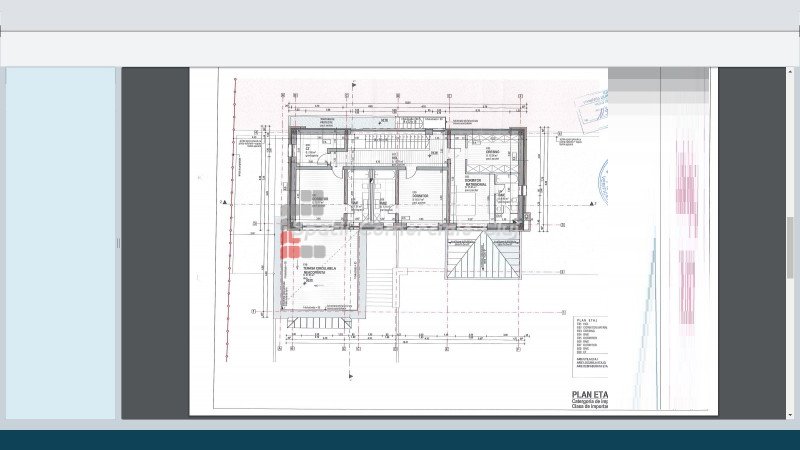Click the terrace room label in the floor plan
Screen dimensions: 800x450
click(318, 270)
